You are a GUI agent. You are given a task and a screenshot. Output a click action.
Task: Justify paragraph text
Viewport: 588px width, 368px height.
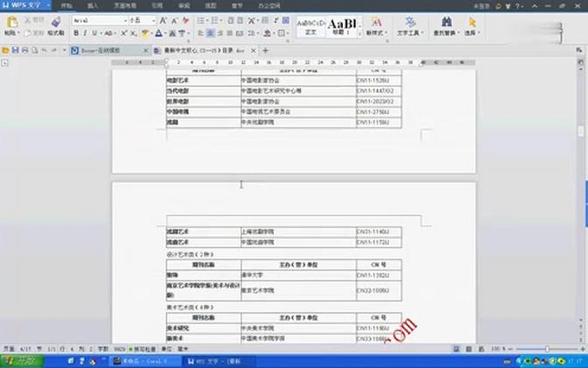pyautogui.click(x=230, y=33)
